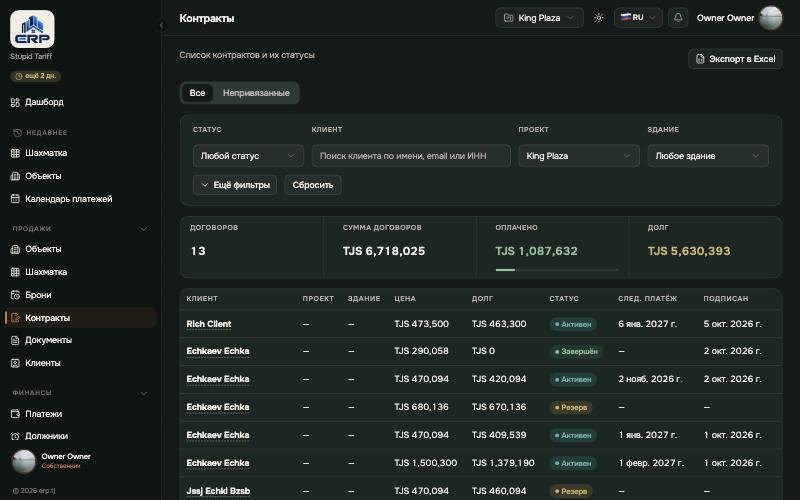This screenshot has height=500, width=800.
Task: Click the Платежи wallet icon
Action: [15, 414]
